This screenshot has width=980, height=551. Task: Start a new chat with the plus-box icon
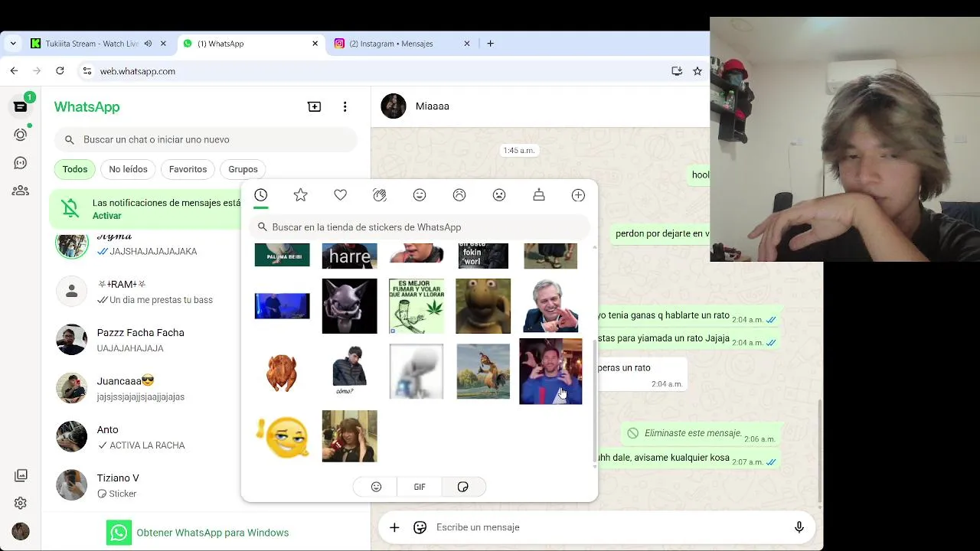tap(314, 106)
